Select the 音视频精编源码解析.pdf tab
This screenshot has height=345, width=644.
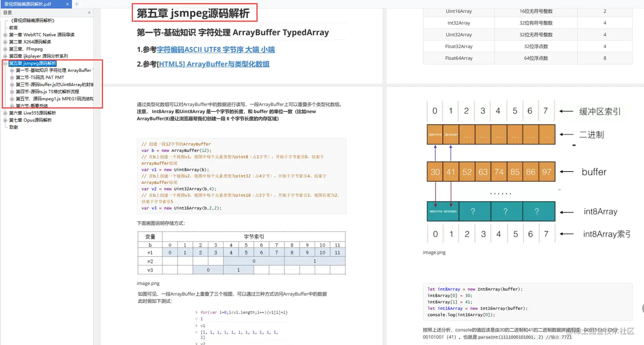[30, 5]
